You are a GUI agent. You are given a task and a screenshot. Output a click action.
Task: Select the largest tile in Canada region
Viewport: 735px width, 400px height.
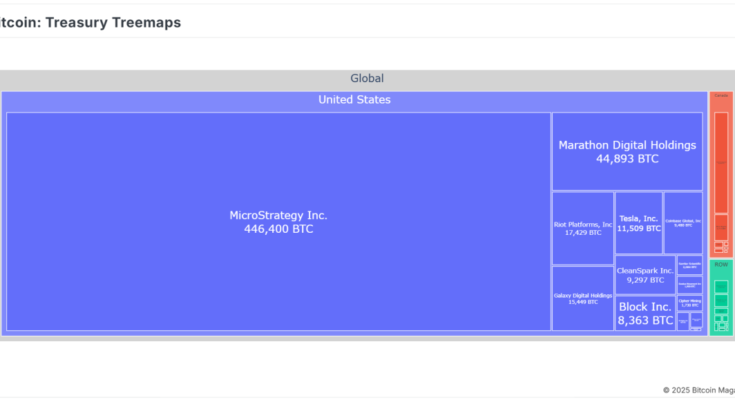(x=721, y=163)
